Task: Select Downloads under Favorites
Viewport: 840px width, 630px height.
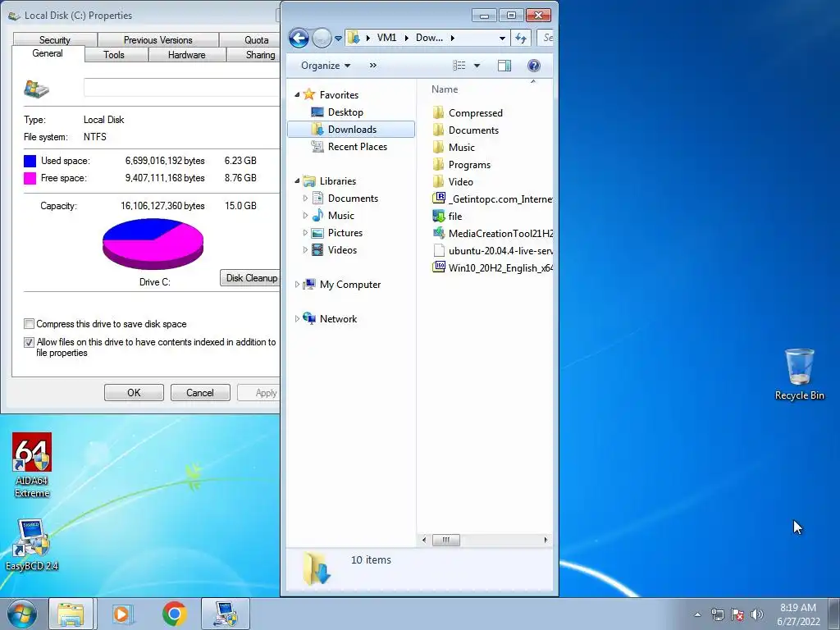Action: coord(351,129)
